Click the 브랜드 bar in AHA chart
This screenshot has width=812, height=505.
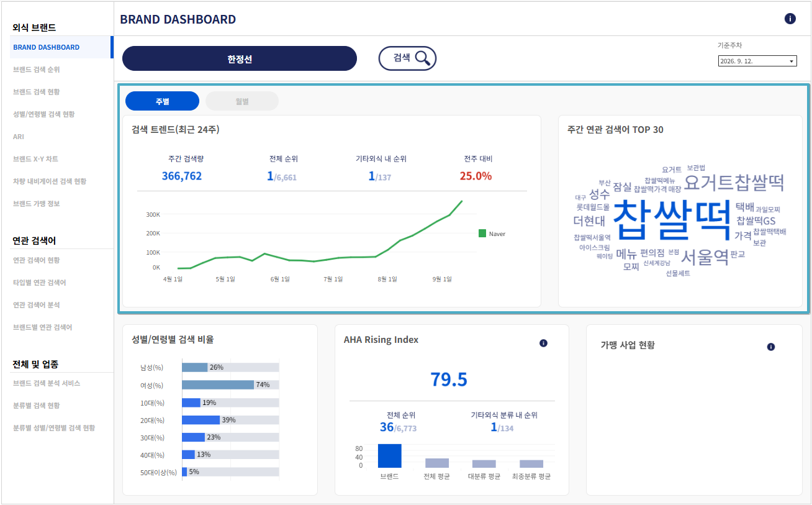click(390, 456)
